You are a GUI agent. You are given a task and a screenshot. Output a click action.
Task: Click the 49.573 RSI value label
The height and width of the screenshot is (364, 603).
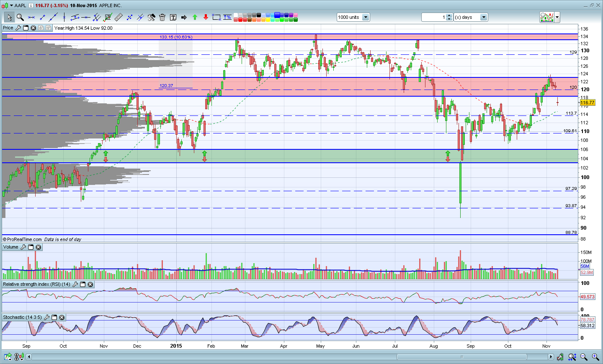pyautogui.click(x=587, y=297)
